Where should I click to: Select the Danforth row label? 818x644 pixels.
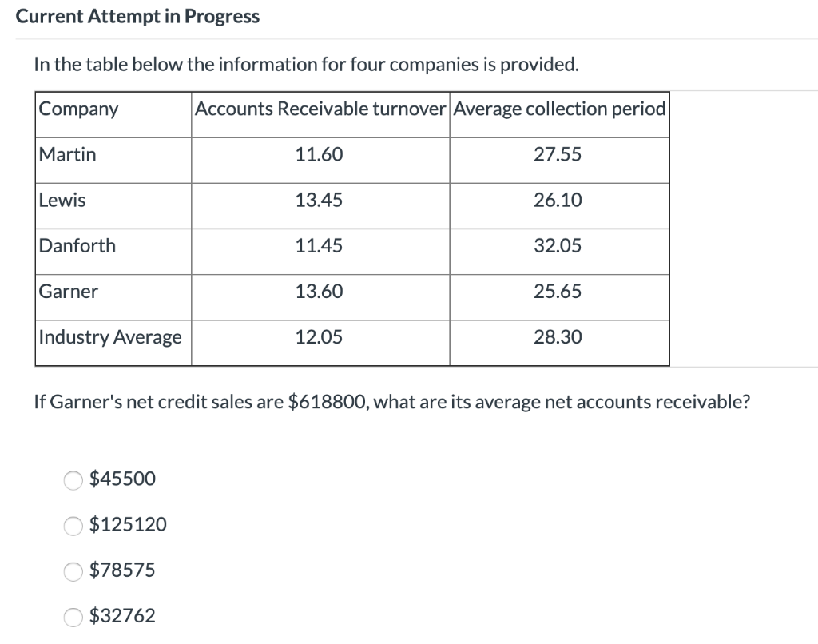(x=76, y=246)
